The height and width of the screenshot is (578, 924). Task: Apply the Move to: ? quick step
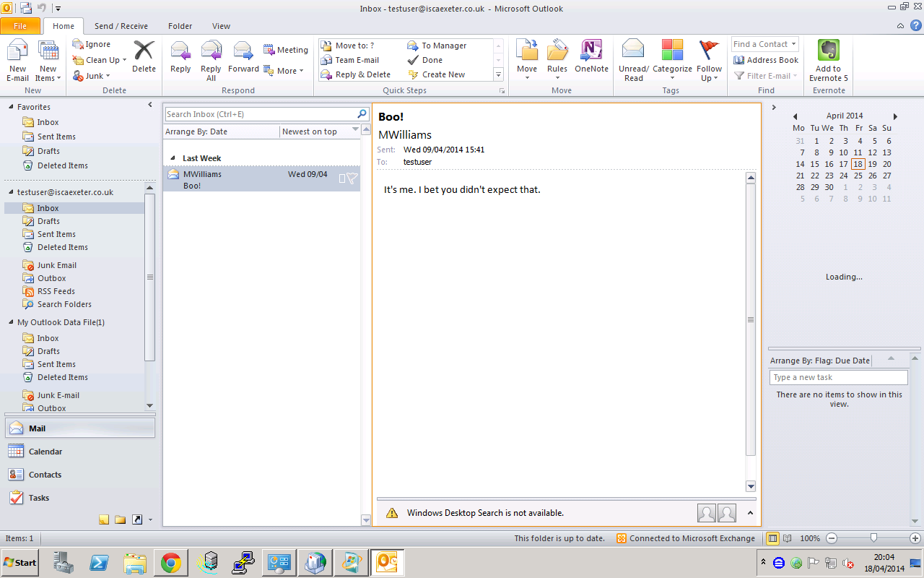[348, 46]
